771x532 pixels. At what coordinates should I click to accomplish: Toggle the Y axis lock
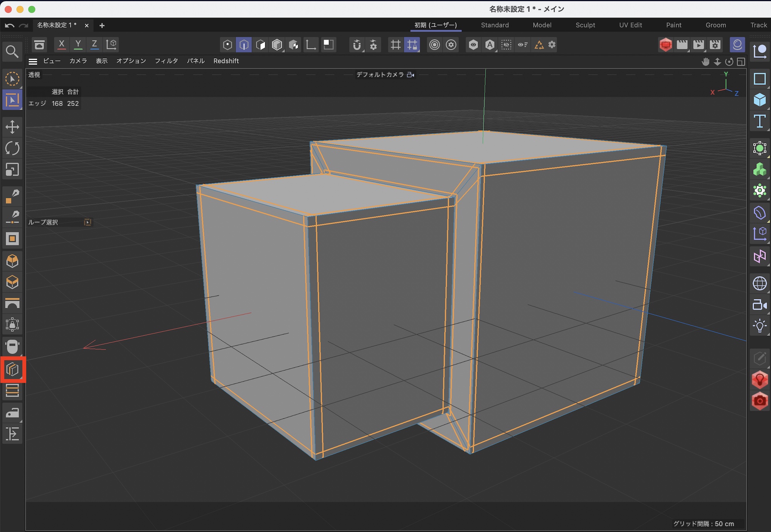pos(78,44)
